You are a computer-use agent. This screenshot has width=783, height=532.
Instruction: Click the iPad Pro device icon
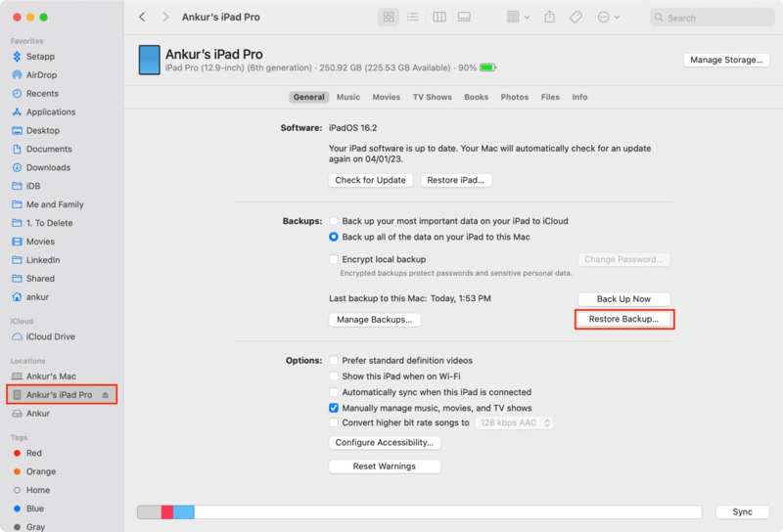[x=150, y=60]
